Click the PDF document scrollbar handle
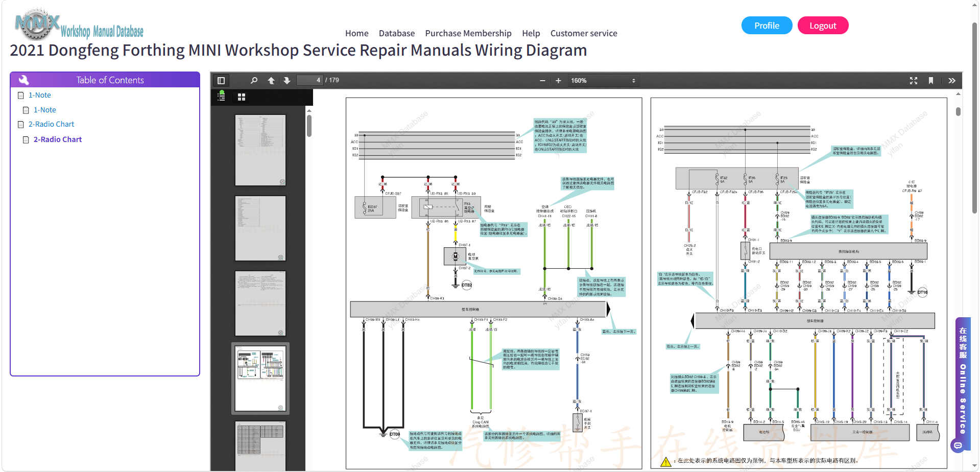Screen dimensions: 980x472 pos(958,111)
